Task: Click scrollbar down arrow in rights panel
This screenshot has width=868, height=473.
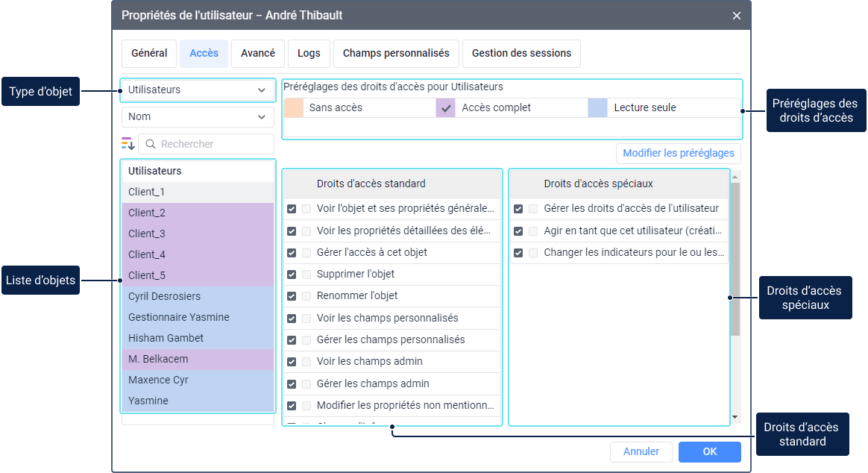Action: pyautogui.click(x=735, y=417)
